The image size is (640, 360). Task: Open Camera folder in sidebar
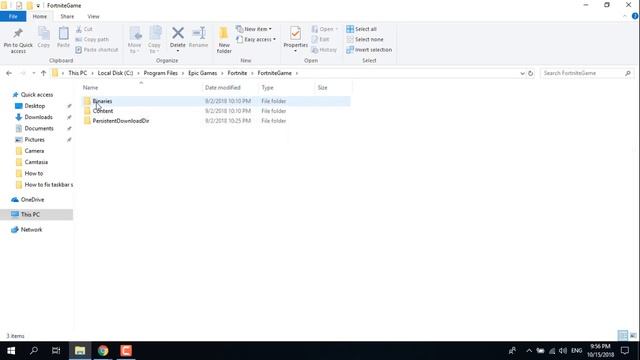pos(34,151)
